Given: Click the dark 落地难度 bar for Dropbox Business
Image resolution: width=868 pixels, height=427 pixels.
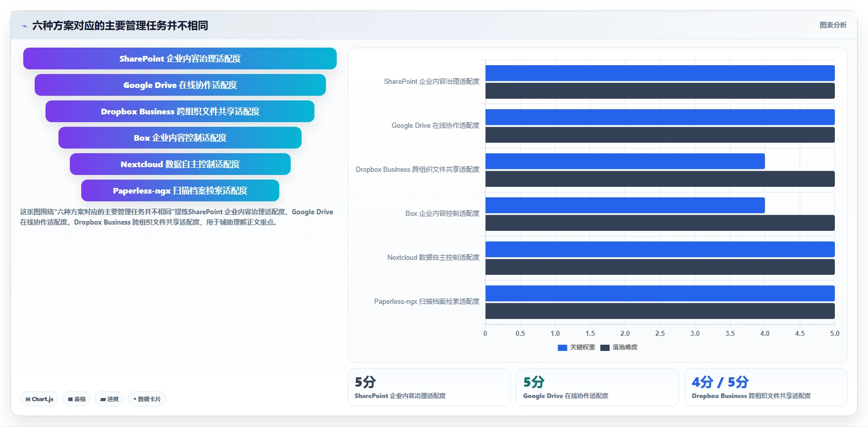Looking at the screenshot, I should point(660,179).
